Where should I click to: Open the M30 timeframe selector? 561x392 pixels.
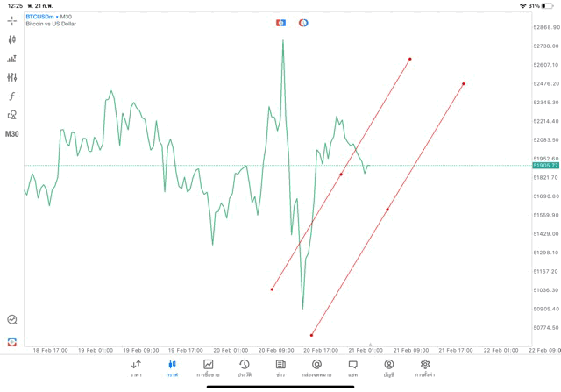tap(12, 134)
